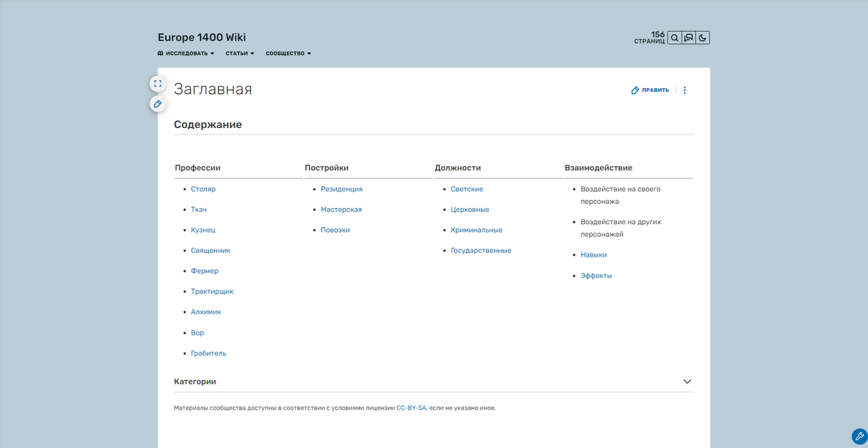Open the Резиденция building link
Image resolution: width=868 pixels, height=448 pixels.
click(x=341, y=189)
